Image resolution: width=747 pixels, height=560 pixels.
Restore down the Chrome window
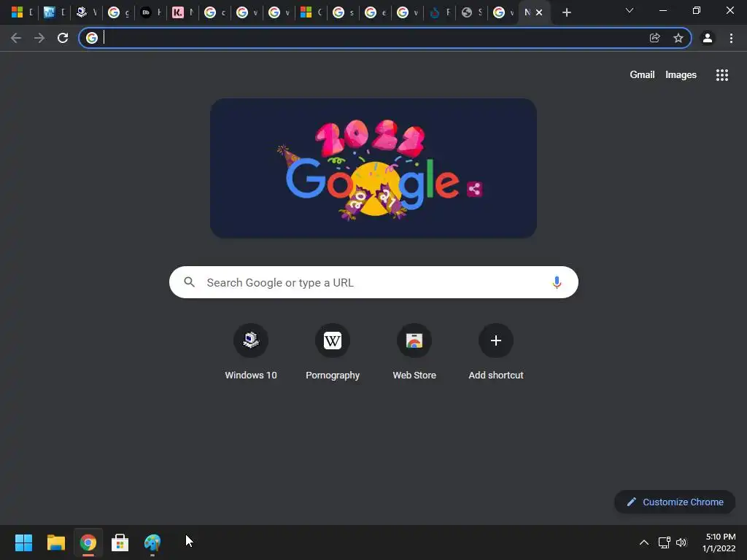point(696,10)
